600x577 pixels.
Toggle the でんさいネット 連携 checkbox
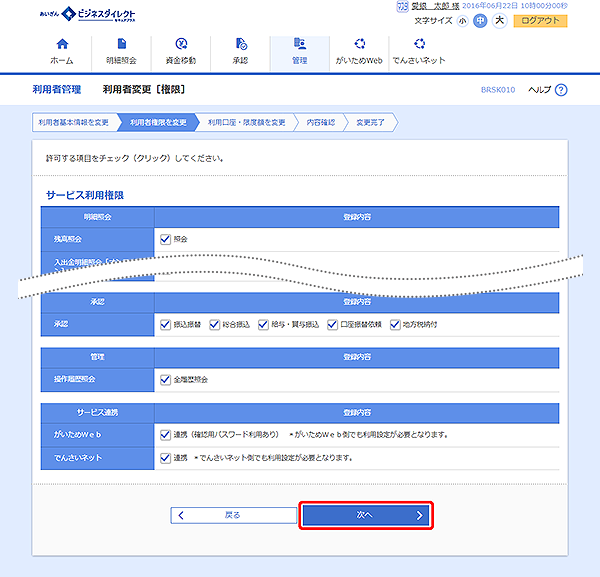[165, 458]
